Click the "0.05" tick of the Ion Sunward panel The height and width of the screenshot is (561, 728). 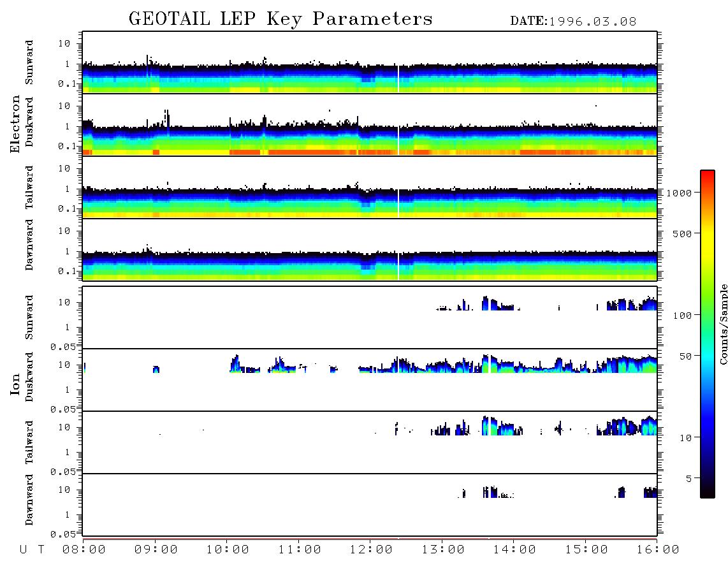tap(63, 347)
